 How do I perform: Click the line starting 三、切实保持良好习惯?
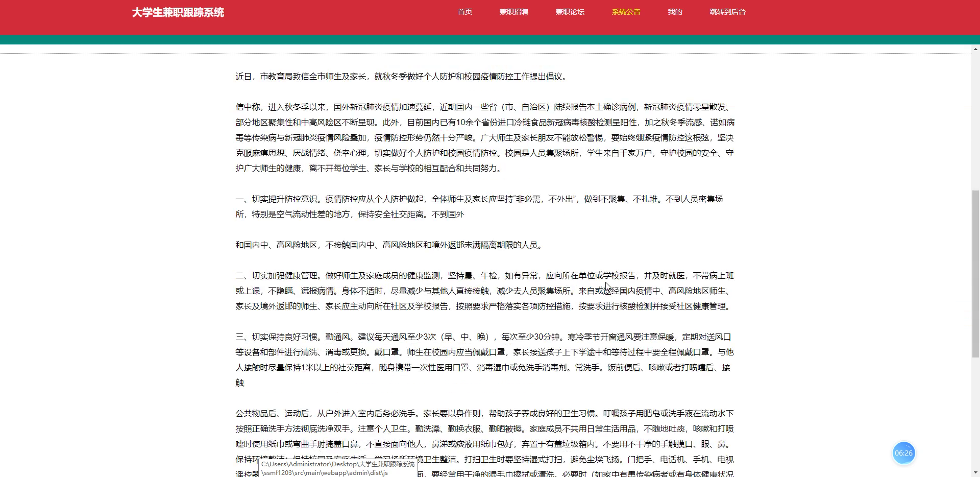483,337
